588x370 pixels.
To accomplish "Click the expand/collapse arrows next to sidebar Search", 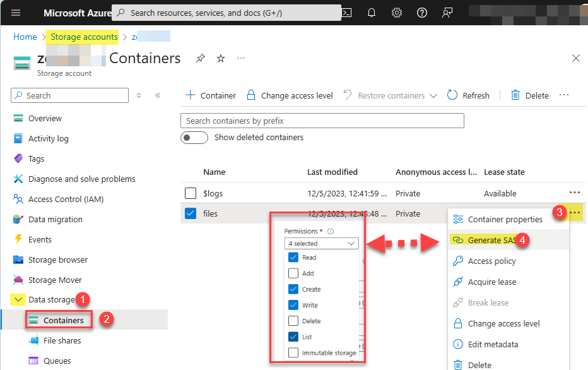I will [139, 95].
